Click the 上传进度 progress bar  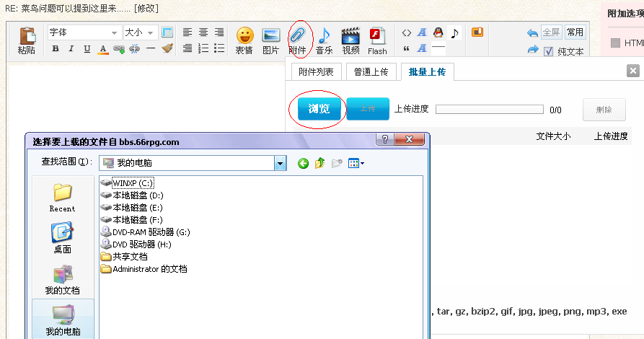coord(490,110)
